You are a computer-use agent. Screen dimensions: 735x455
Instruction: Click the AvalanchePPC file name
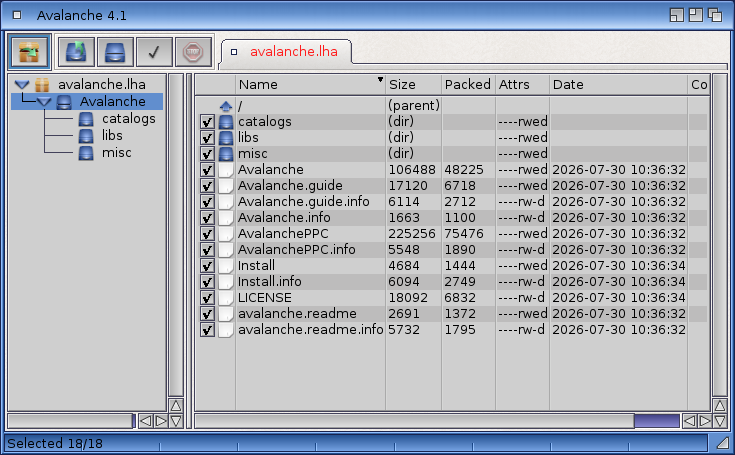coord(283,234)
